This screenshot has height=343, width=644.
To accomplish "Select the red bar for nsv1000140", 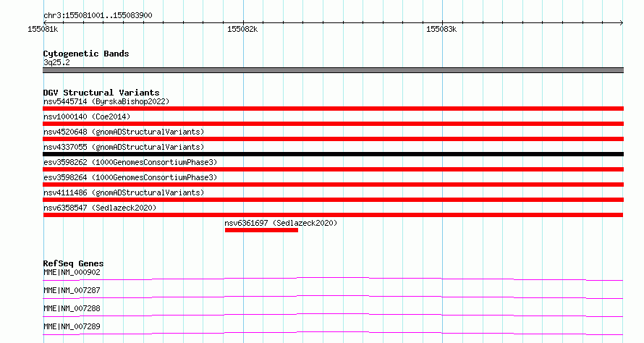I will point(333,124).
